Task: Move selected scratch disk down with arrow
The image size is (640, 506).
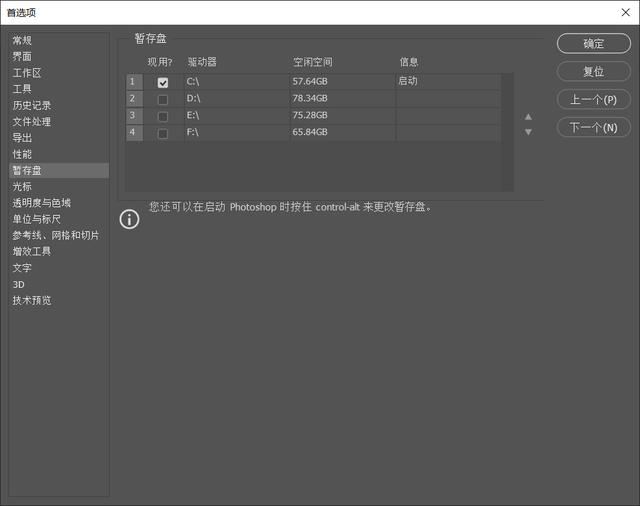Action: coord(528,132)
